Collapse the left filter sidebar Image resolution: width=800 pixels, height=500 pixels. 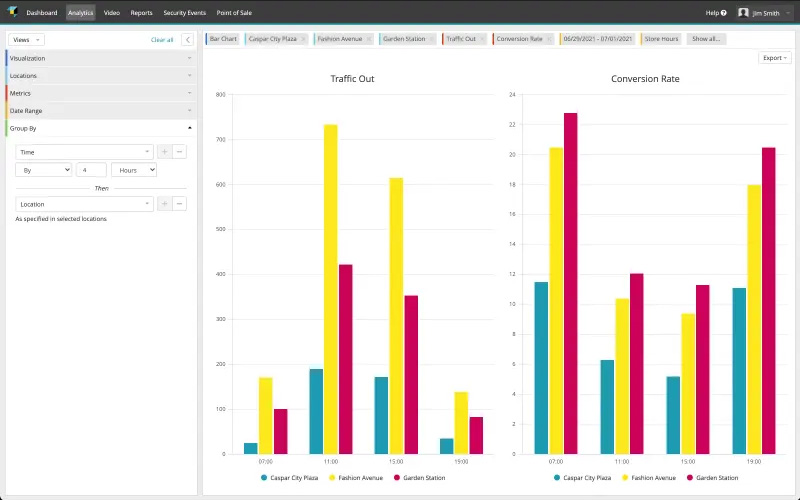(187, 40)
